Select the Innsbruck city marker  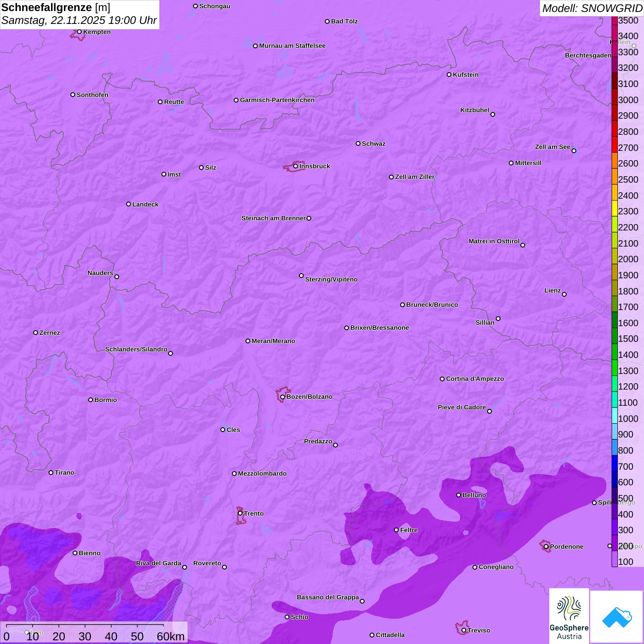(295, 166)
